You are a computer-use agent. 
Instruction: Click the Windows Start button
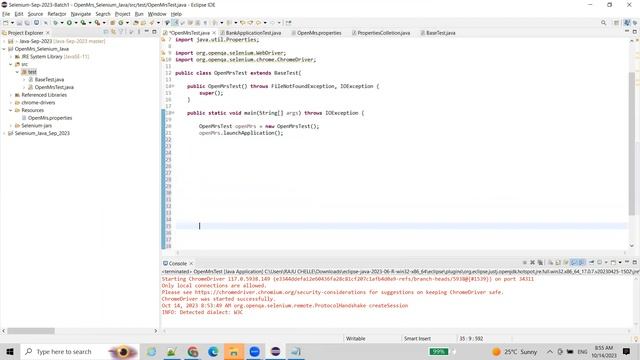point(10,351)
